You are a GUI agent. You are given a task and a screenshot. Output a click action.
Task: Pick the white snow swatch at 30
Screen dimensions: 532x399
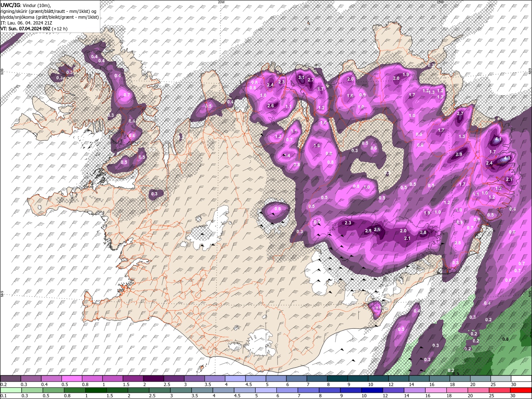[521, 379]
